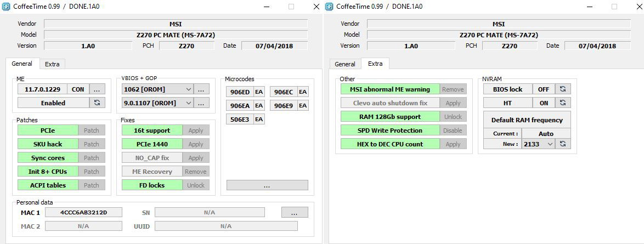Click the MAC 1 address field

83,212
